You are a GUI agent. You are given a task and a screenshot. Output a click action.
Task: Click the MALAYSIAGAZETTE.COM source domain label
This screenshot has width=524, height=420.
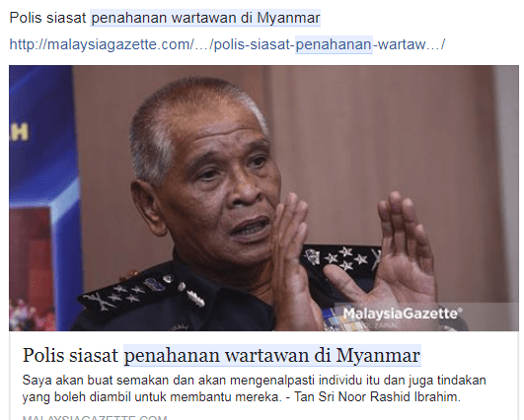pos(95,417)
